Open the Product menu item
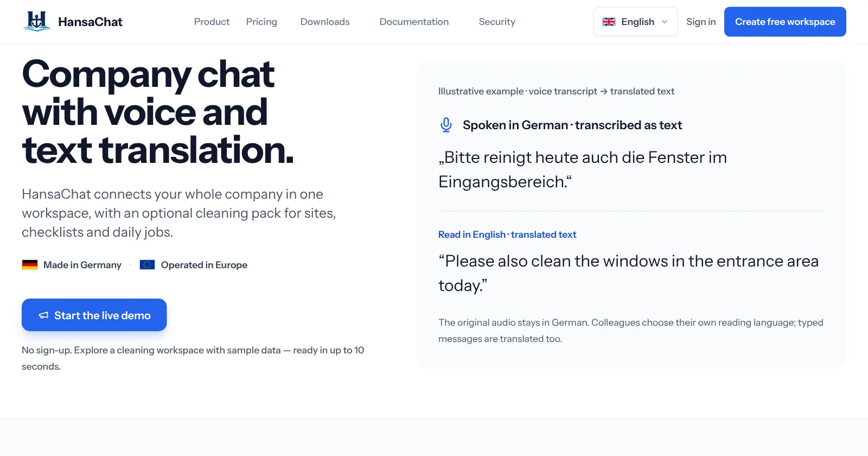 point(212,22)
